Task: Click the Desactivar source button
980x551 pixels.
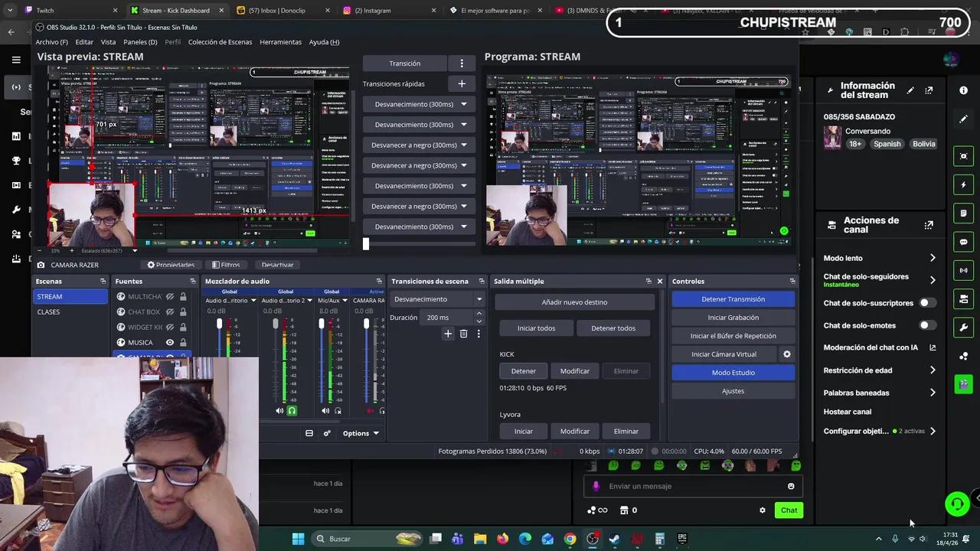Action: [277, 265]
